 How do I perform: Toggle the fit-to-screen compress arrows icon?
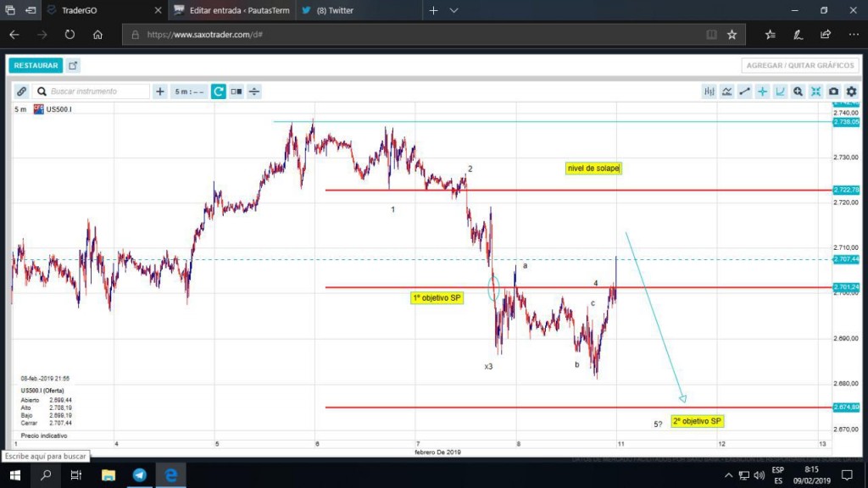coord(816,91)
